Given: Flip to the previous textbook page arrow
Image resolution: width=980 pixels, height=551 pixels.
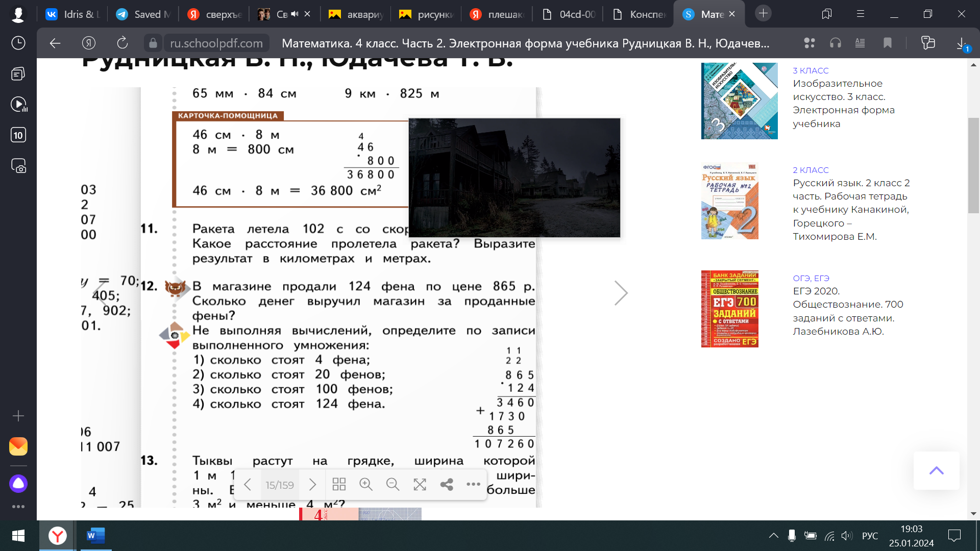Looking at the screenshot, I should [100, 293].
